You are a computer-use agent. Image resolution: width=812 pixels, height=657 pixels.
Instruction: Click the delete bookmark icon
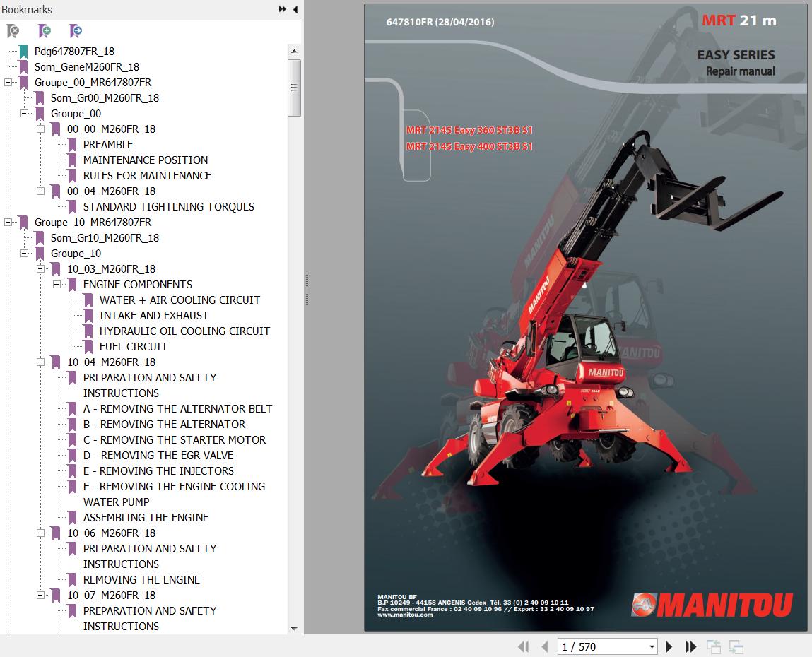click(x=13, y=31)
